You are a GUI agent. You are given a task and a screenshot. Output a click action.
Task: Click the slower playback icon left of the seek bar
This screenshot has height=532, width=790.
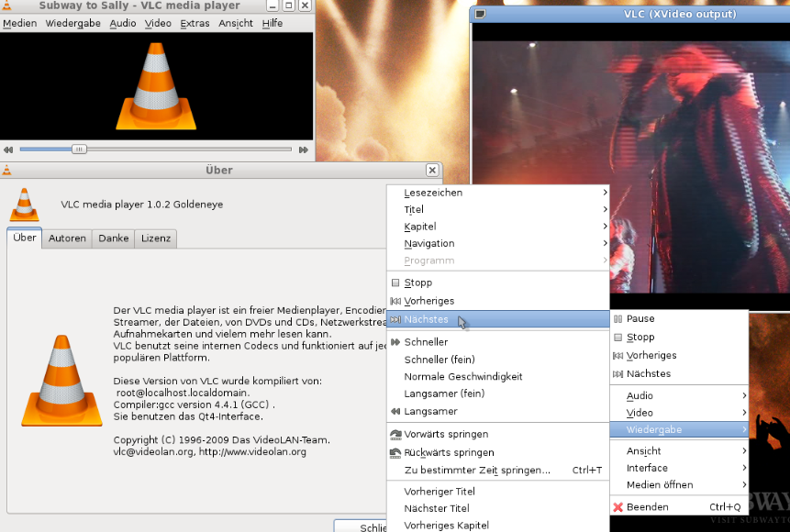(x=8, y=150)
